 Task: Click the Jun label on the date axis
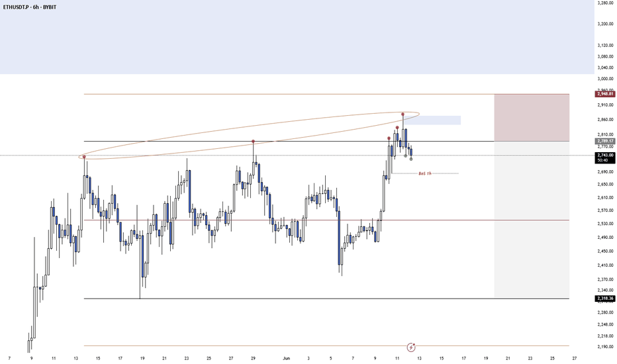(286, 359)
